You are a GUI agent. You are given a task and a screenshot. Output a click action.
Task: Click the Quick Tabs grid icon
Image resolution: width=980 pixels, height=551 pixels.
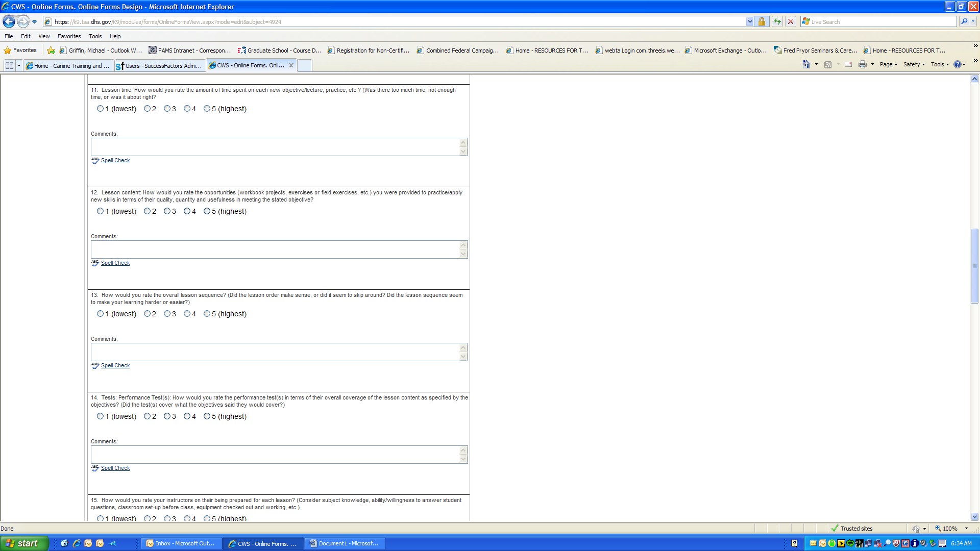[x=9, y=65]
